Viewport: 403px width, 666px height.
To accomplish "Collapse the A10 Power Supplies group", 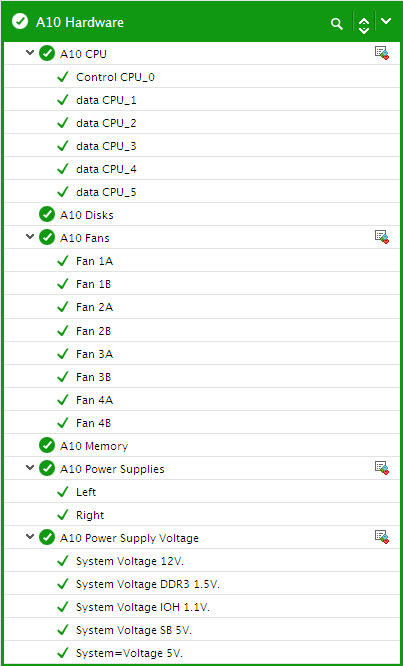I will coord(29,467).
